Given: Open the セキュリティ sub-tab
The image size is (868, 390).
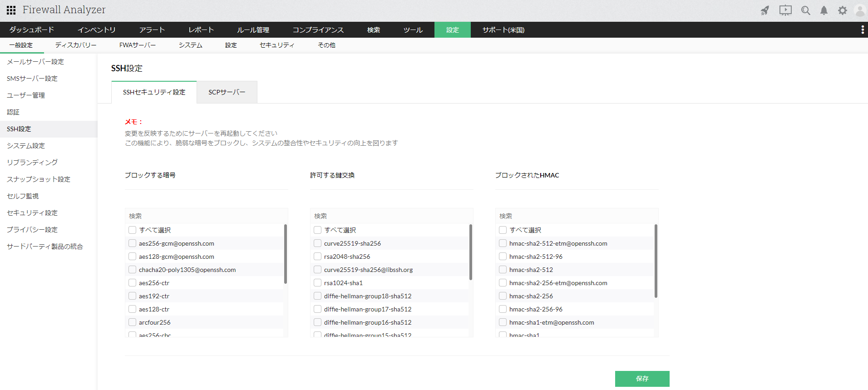Looking at the screenshot, I should 277,45.
